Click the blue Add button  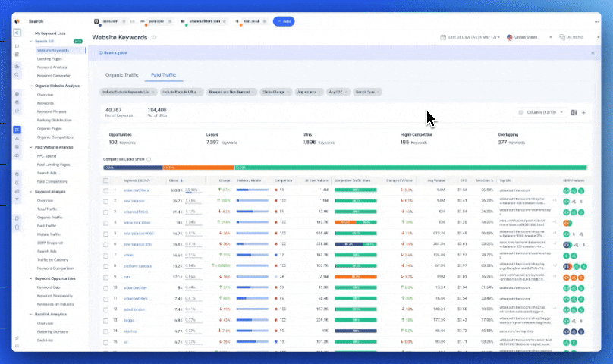coord(284,21)
